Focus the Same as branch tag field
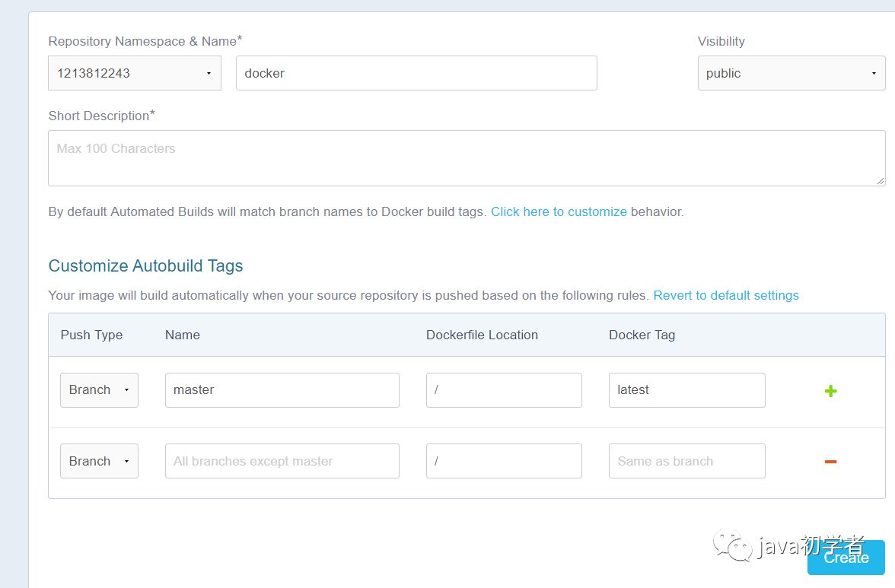The image size is (895, 588). point(686,461)
